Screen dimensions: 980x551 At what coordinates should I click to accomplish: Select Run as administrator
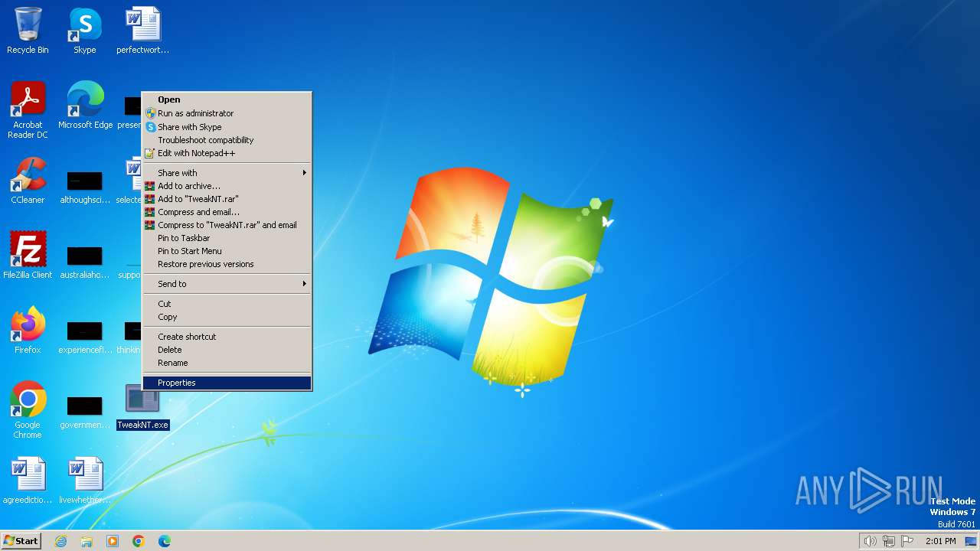[x=227, y=113]
